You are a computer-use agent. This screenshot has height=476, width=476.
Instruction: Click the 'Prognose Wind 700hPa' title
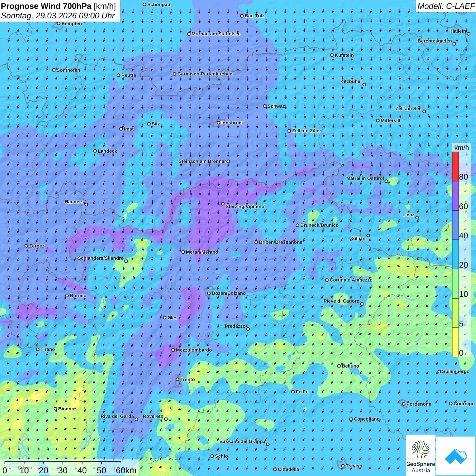point(46,6)
